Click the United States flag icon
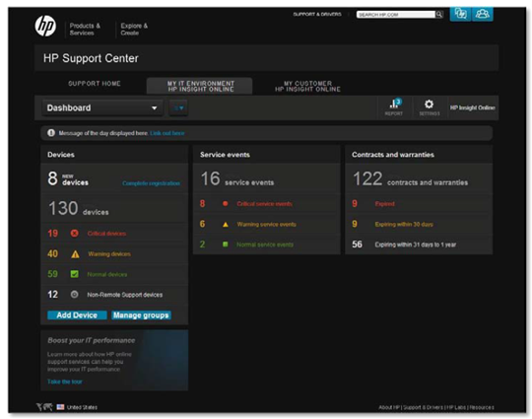Viewport: 532px width, 419px height. pyautogui.click(x=60, y=407)
